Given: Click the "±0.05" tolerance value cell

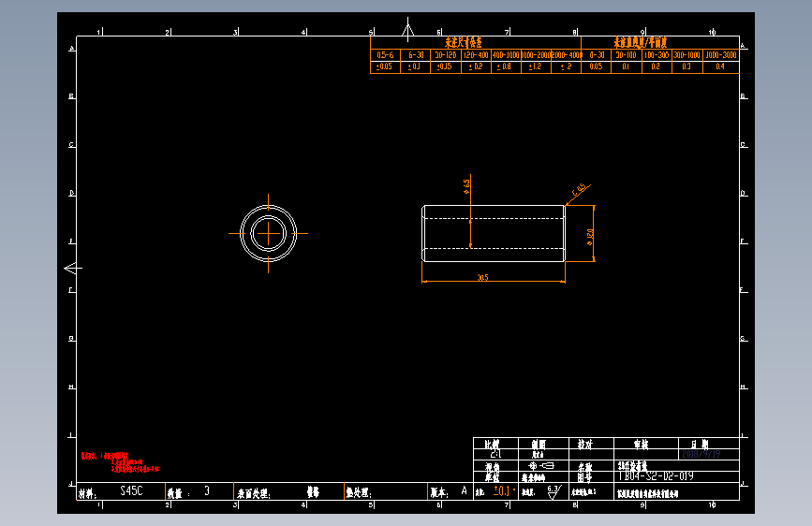Looking at the screenshot, I should pos(384,66).
